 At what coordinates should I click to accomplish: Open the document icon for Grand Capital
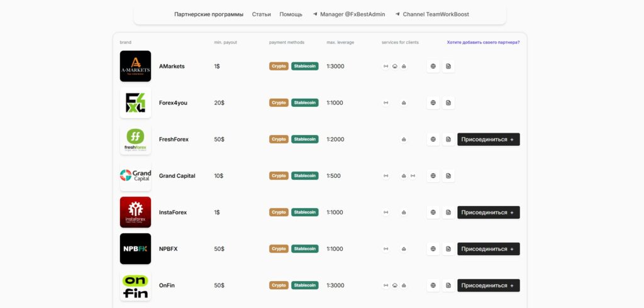pos(448,176)
